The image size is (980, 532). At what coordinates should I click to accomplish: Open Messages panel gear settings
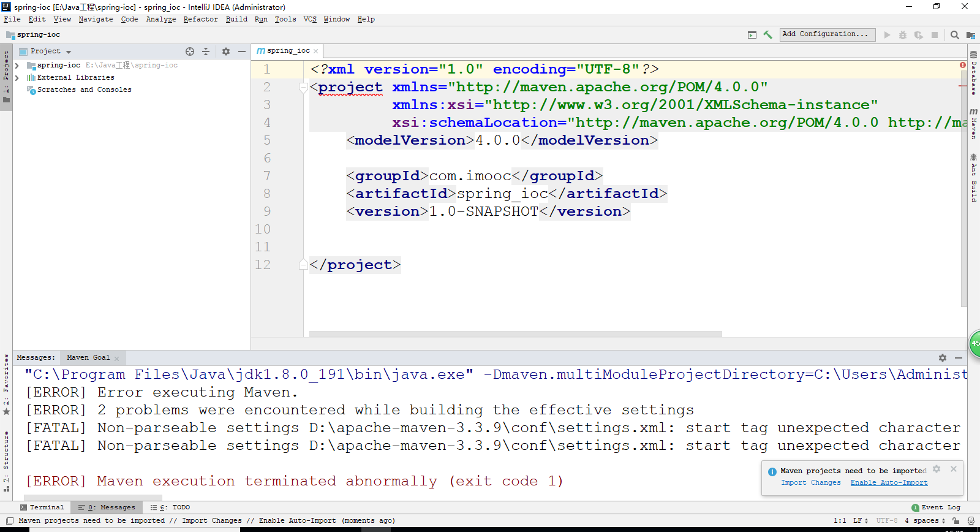pos(943,358)
